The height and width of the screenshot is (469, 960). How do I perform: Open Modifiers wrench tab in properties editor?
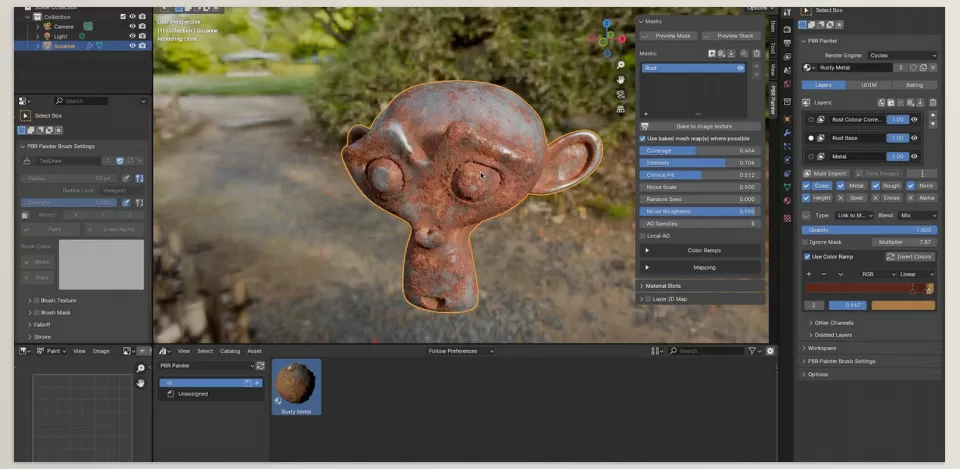coord(787,132)
